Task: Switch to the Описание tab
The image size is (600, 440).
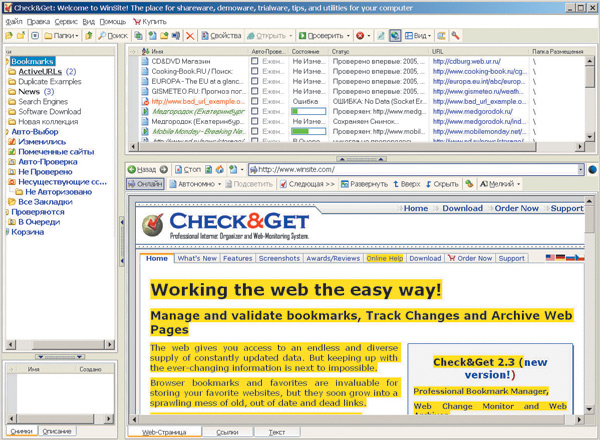Action: pyautogui.click(x=57, y=431)
